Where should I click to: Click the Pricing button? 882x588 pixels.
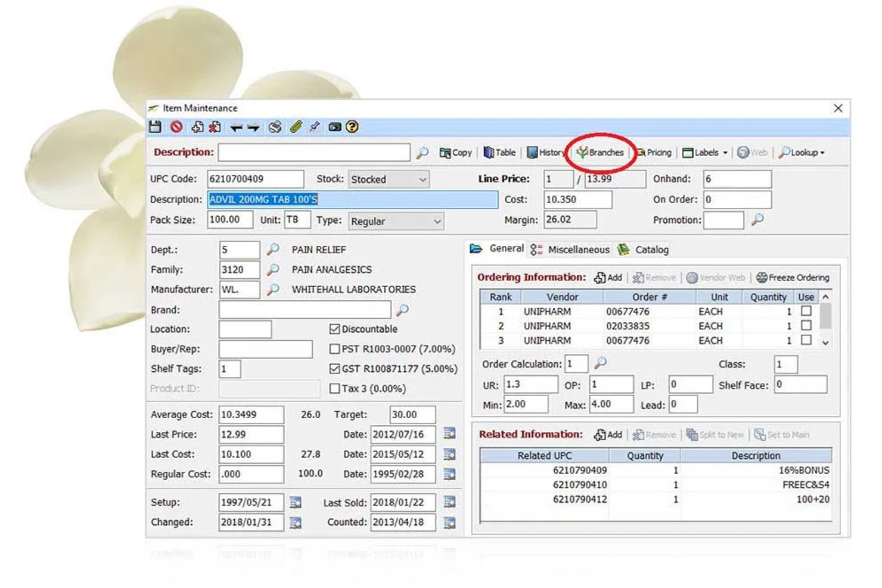coord(653,153)
